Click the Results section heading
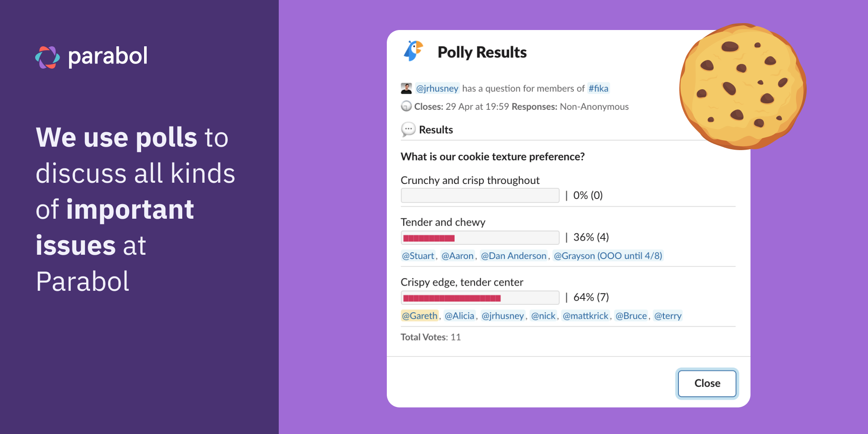 [x=437, y=129]
